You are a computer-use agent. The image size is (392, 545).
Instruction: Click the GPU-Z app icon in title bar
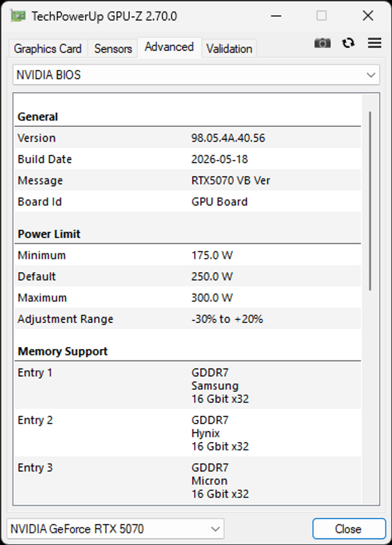(18, 16)
